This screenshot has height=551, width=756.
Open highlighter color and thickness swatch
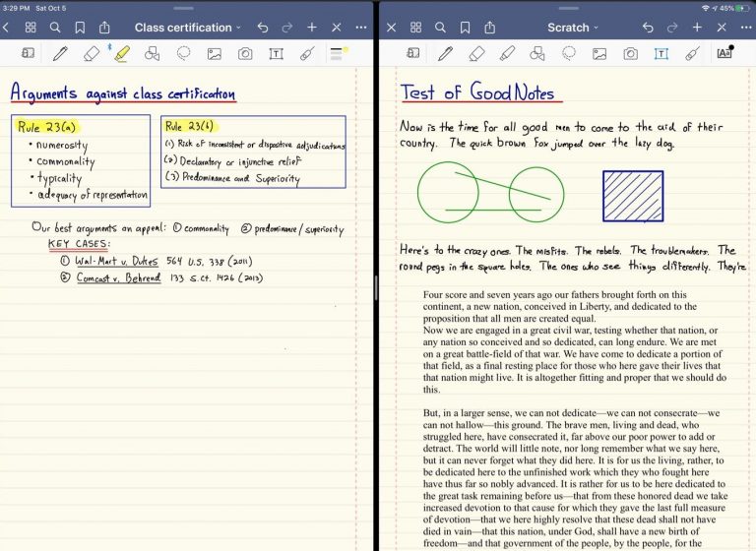pos(339,53)
